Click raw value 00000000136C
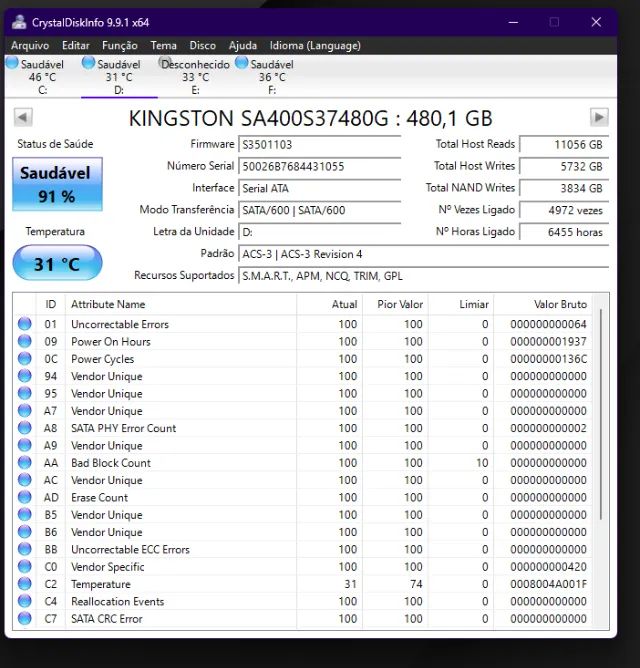This screenshot has width=640, height=668. coord(548,359)
